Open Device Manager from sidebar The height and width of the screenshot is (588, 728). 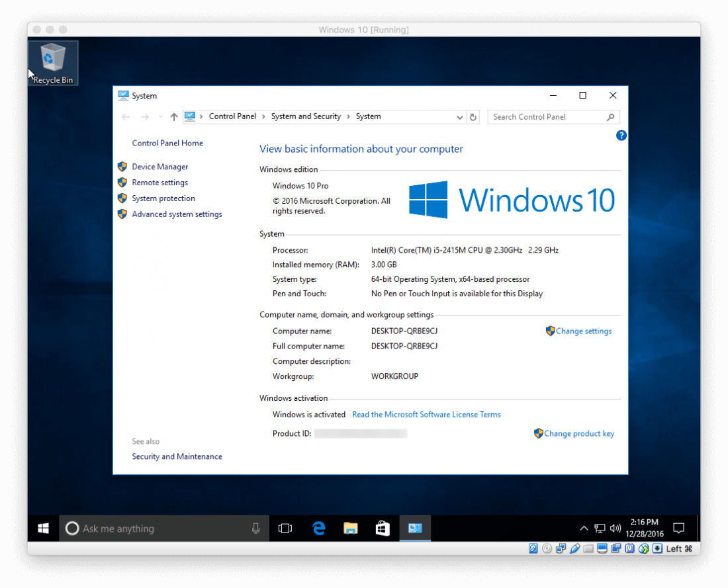pos(159,167)
